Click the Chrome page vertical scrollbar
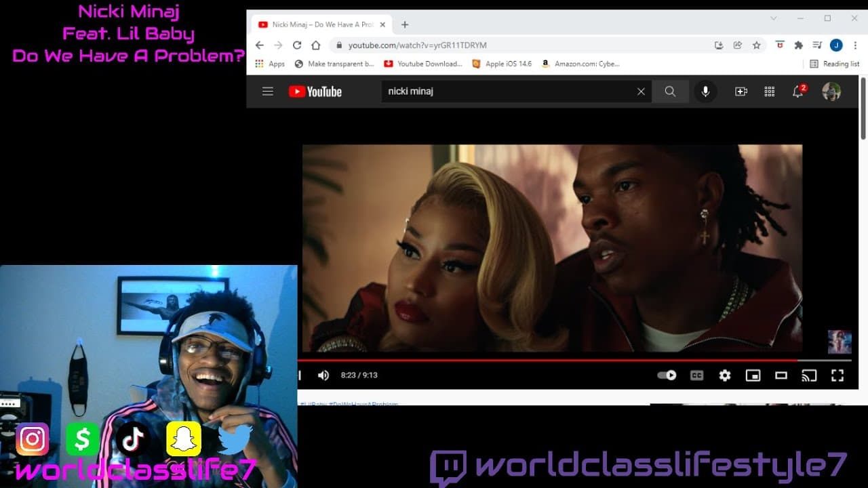This screenshot has width=868, height=488. (863, 107)
